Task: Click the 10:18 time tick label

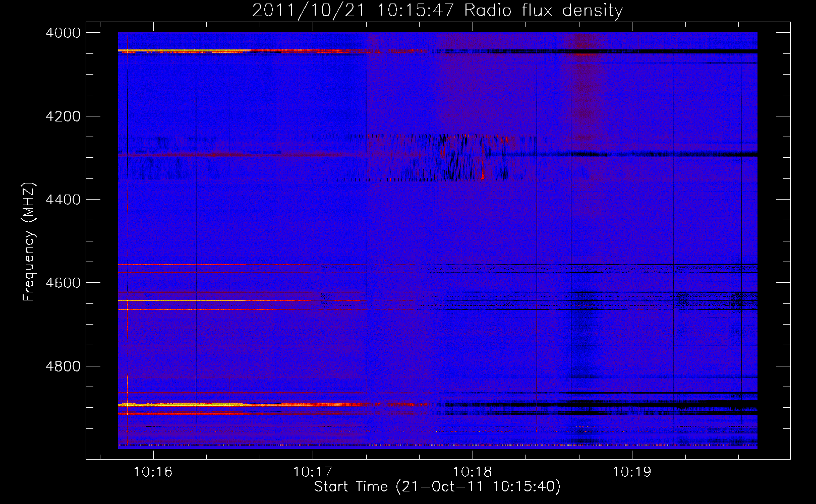Action: (x=473, y=472)
